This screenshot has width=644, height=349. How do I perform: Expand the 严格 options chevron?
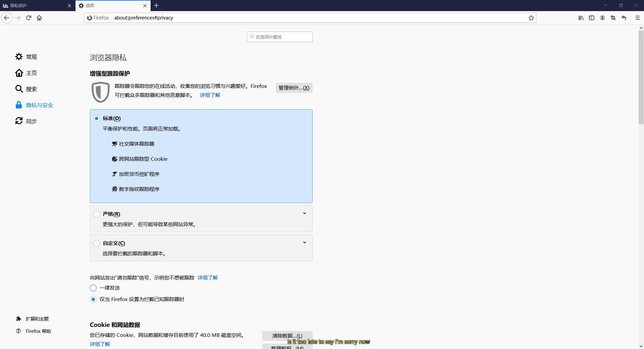(x=304, y=213)
